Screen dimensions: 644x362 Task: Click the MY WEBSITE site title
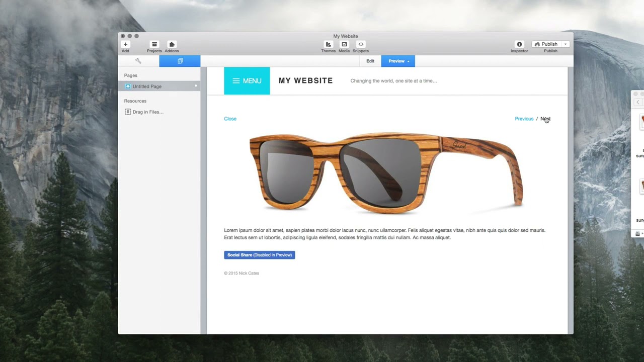[305, 80]
